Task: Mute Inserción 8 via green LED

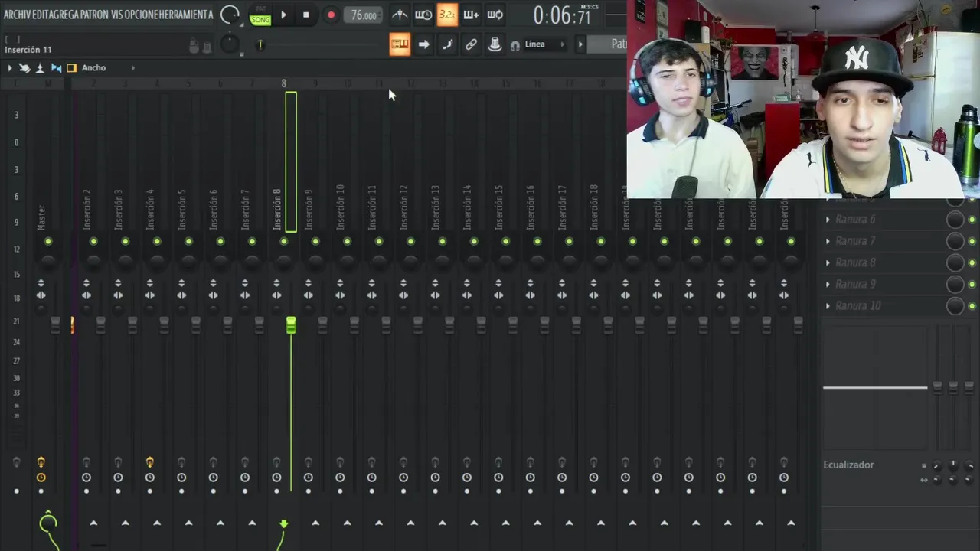Action: pyautogui.click(x=283, y=241)
